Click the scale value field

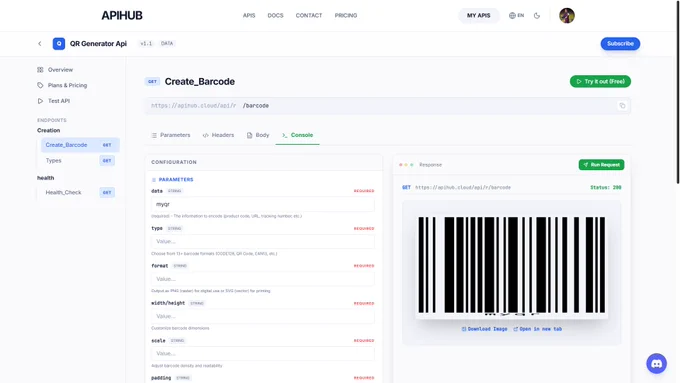(x=263, y=354)
